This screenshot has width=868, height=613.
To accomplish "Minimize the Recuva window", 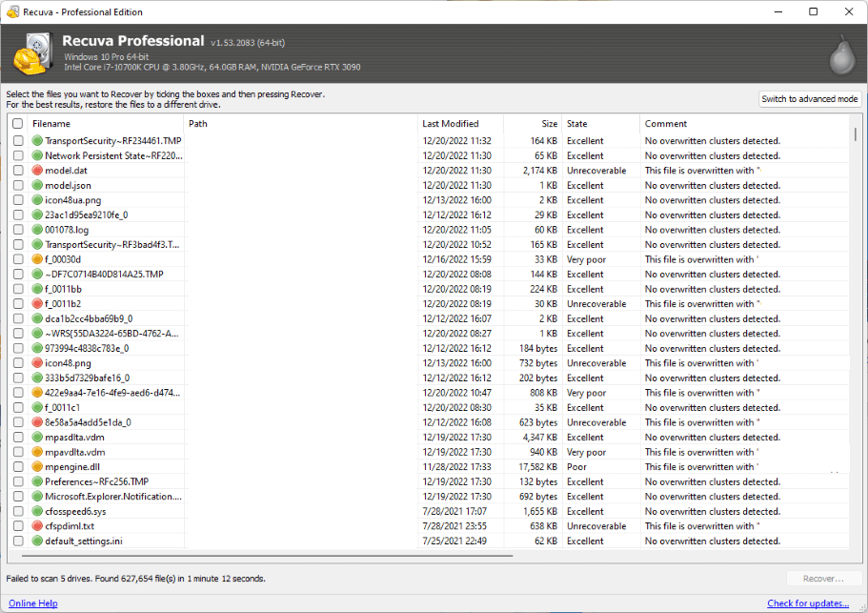I will point(778,11).
